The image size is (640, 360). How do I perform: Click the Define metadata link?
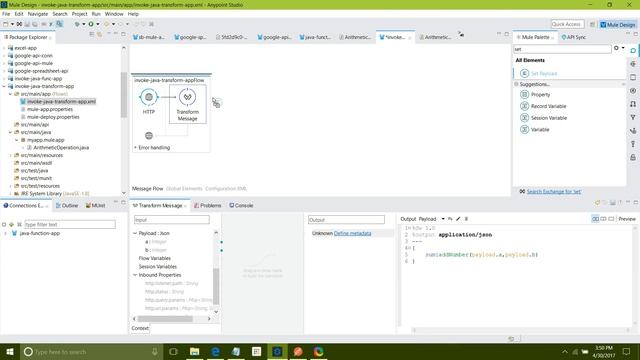tap(353, 233)
